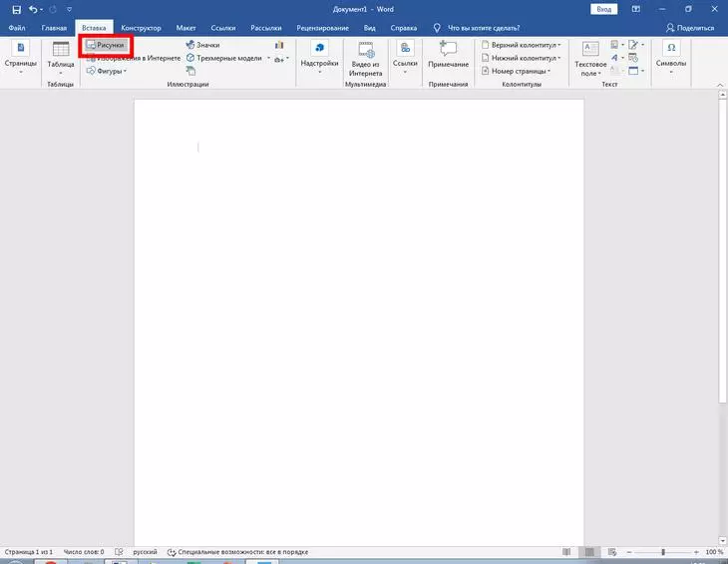Expand the Ссылки links group button
This screenshot has width=728, height=564.
[405, 58]
